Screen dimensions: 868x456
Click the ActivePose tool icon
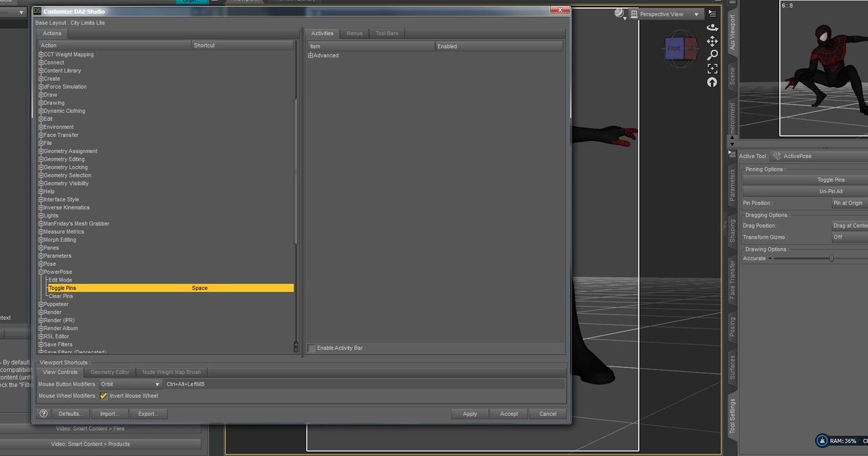(x=776, y=156)
